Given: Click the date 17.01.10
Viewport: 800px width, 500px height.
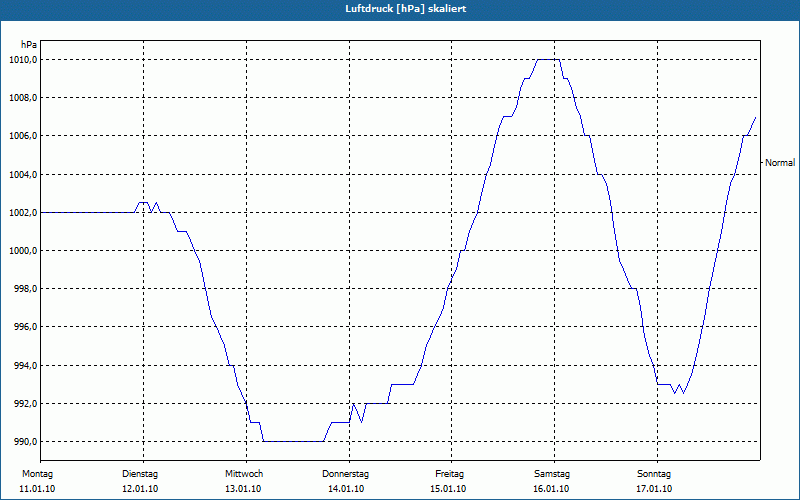Looking at the screenshot, I should click(654, 489).
